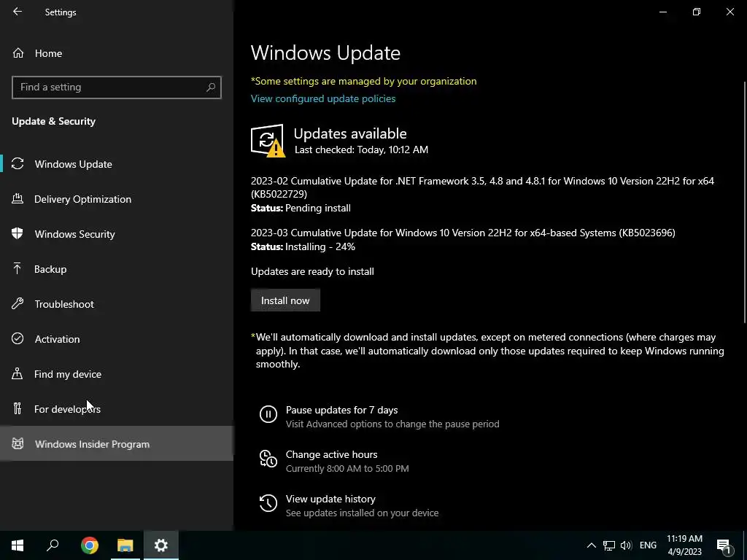747x560 pixels.
Task: Click the vertical scrollbar of the update pane
Action: point(744,203)
